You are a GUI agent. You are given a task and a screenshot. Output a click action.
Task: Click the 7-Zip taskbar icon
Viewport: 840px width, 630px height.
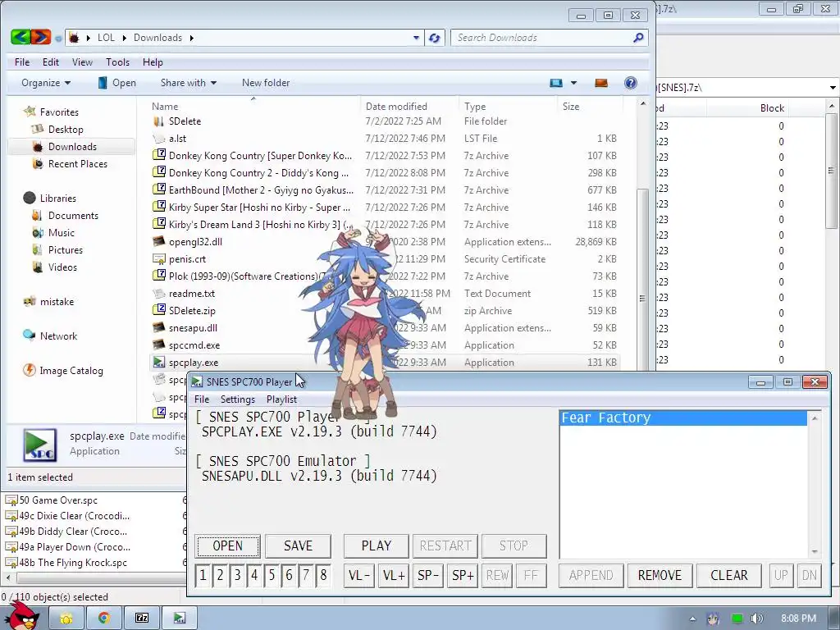point(142,618)
